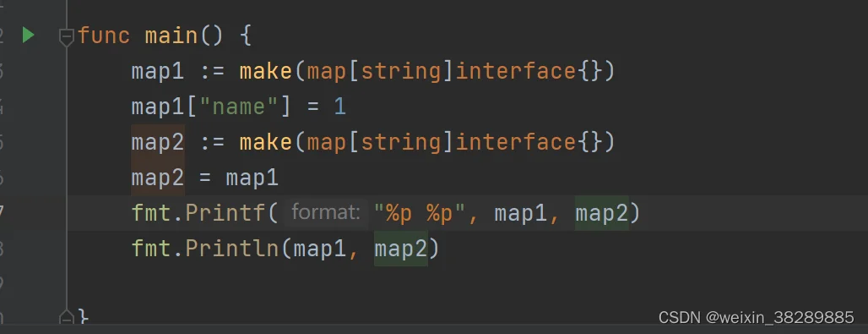
Task: Run main with the green gutter arrow
Action: tap(28, 36)
